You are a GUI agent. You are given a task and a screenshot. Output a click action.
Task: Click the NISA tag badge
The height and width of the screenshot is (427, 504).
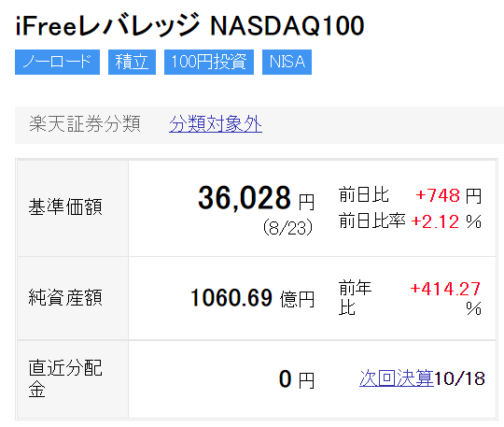287,62
